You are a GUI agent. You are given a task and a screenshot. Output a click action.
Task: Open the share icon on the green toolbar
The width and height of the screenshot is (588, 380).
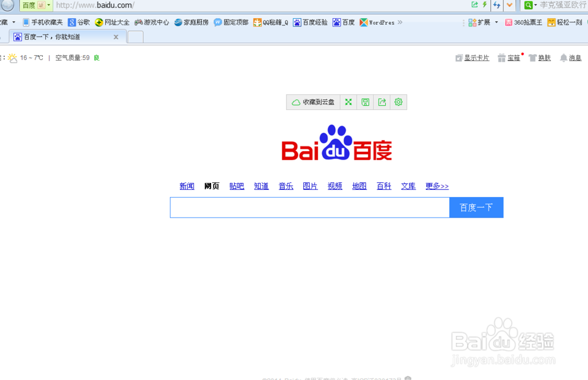click(382, 102)
